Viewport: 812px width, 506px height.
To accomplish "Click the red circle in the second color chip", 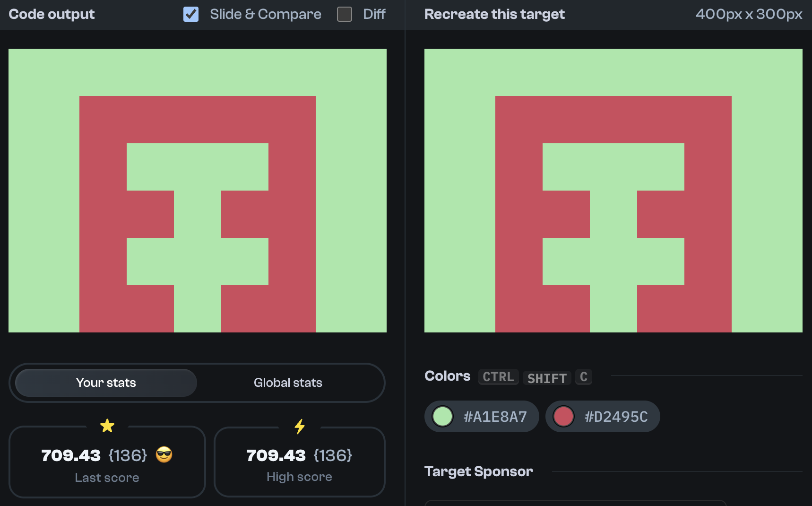I will point(563,416).
